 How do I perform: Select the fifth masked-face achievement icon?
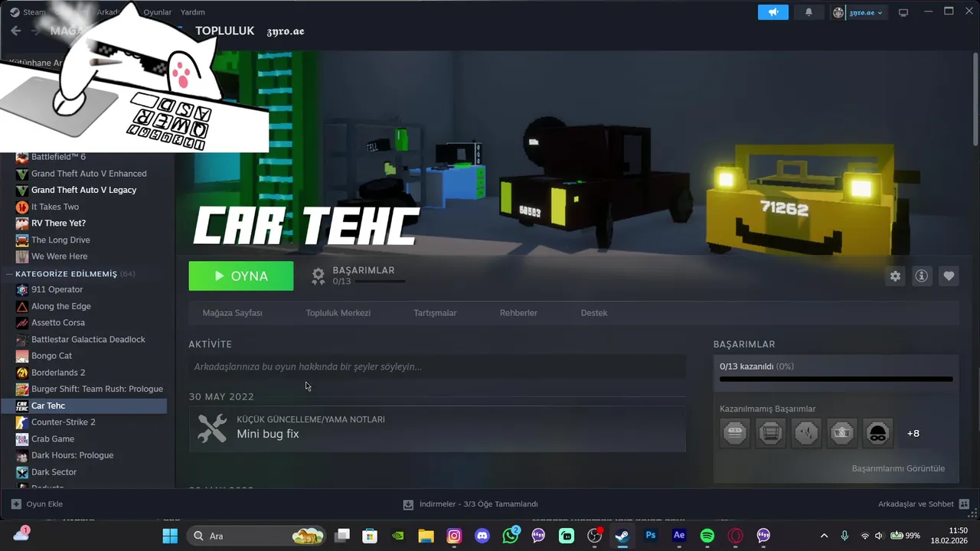877,433
